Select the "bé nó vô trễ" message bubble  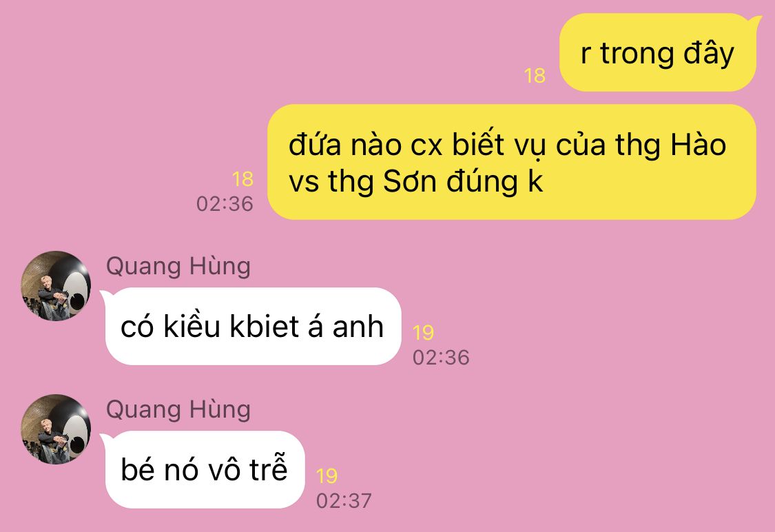coord(205,470)
